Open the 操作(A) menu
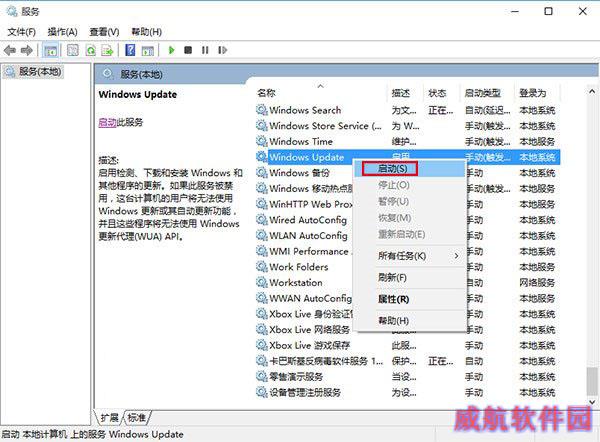 62,32
